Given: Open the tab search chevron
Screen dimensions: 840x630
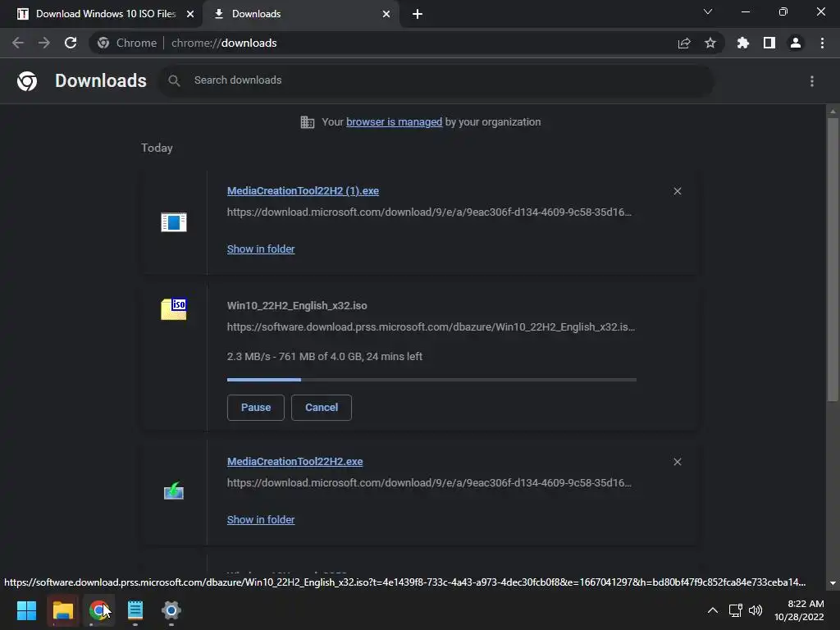Looking at the screenshot, I should pos(708,11).
